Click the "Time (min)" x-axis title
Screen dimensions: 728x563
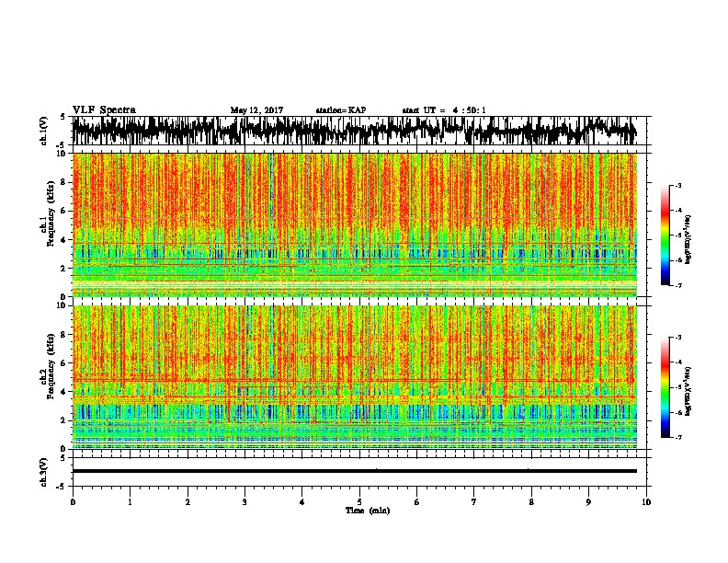368,511
